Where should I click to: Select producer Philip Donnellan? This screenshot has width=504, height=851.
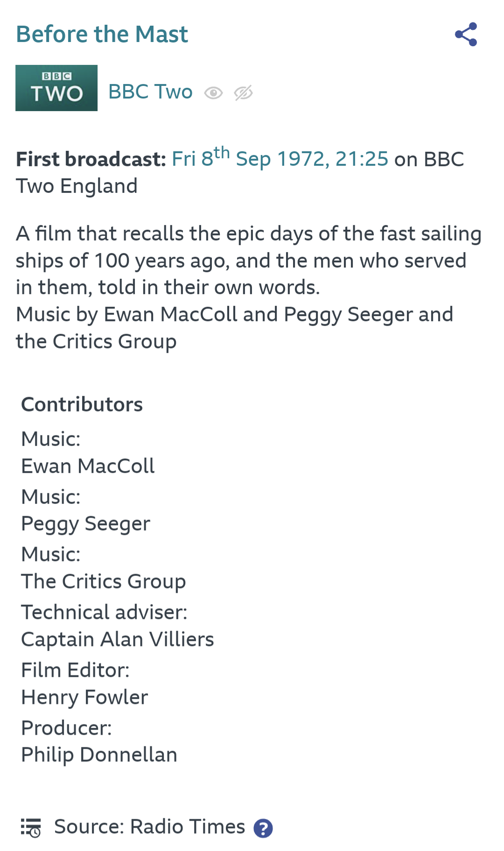(x=99, y=755)
